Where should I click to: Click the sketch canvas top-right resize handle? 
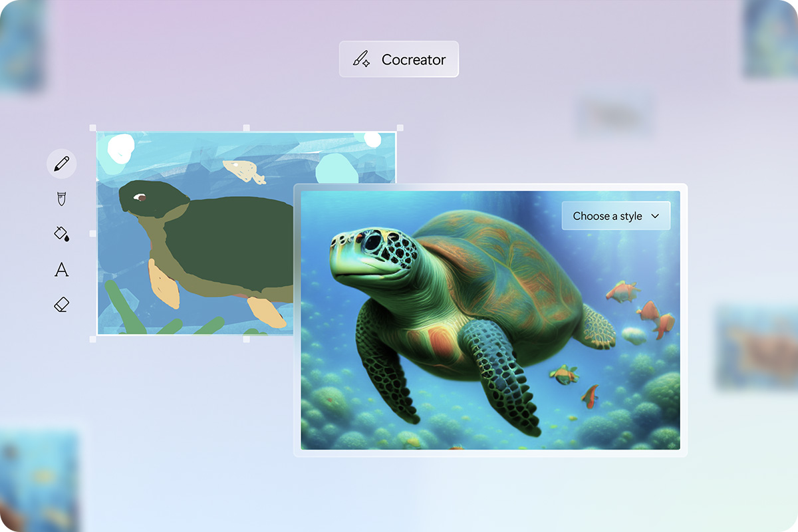pyautogui.click(x=400, y=128)
